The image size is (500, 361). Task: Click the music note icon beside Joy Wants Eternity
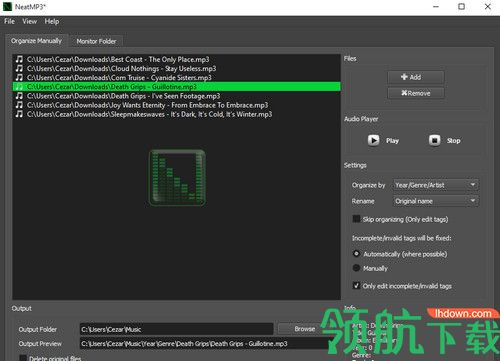(x=20, y=105)
